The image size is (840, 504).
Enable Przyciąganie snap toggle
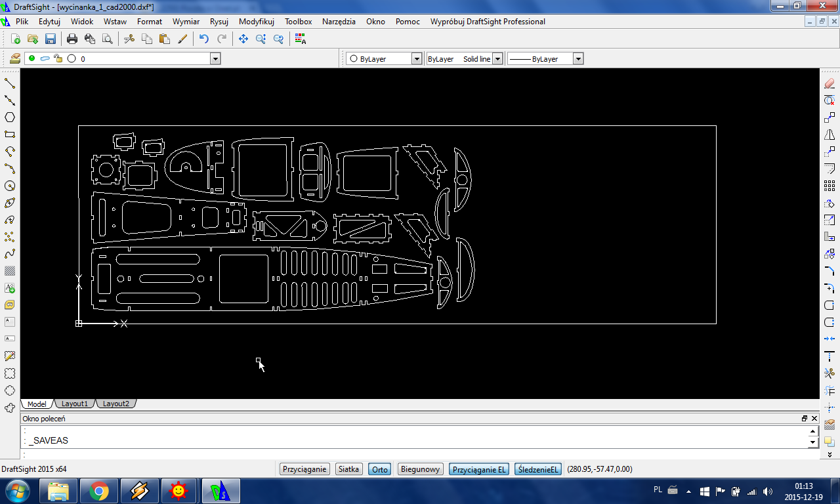tap(304, 469)
